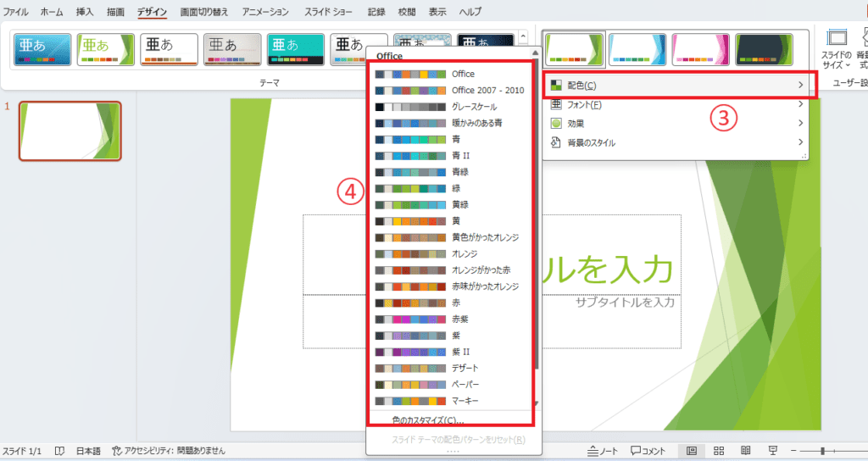The height and width of the screenshot is (461, 868).
Task: Open the 記録 ribbon tab
Action: (376, 12)
